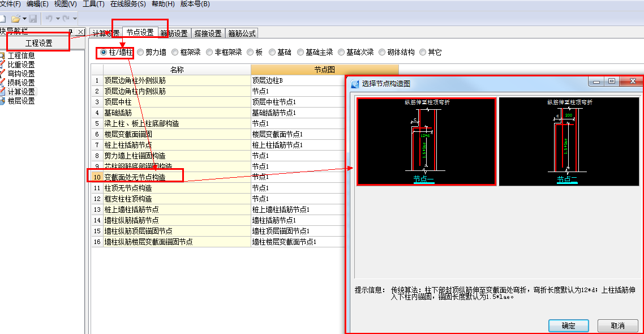Image resolution: width=644 pixels, height=334 pixels.
Task: Switch to the 计算设置 tab
Action: pyautogui.click(x=106, y=33)
